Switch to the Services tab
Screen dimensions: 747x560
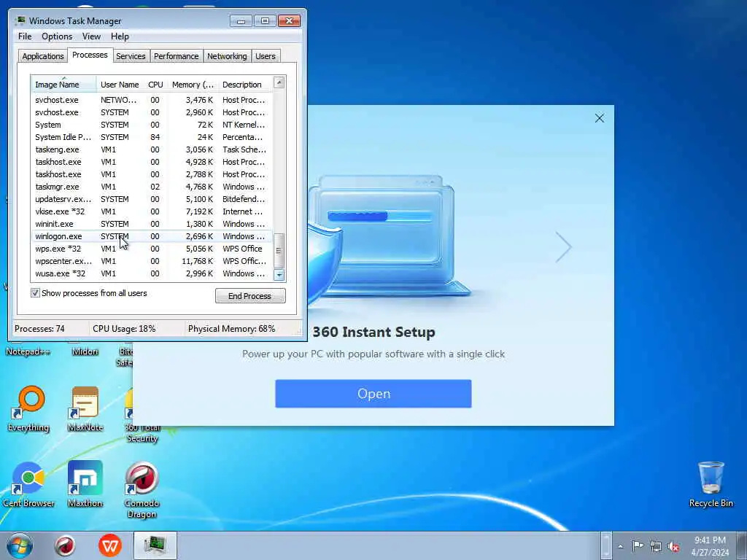(131, 56)
